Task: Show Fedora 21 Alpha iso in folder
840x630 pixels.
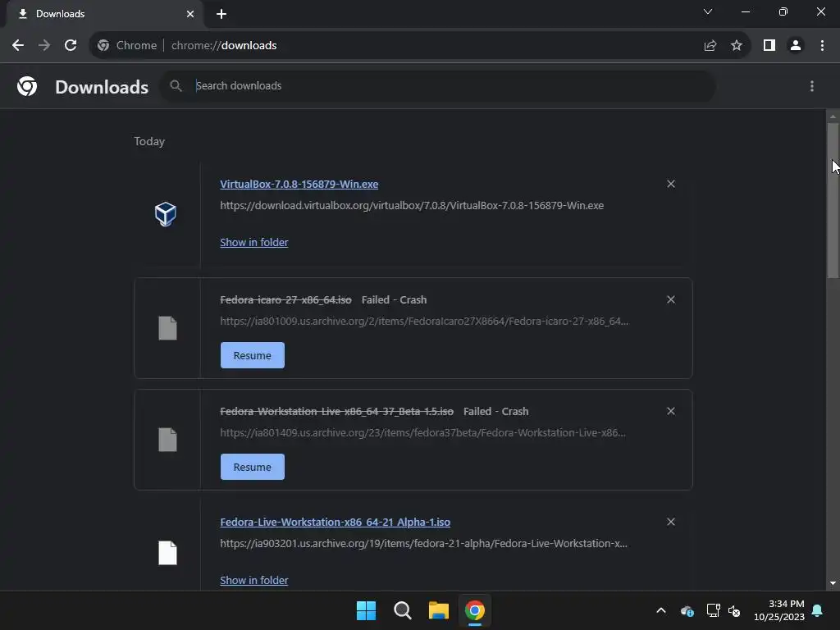Action: [x=254, y=580]
